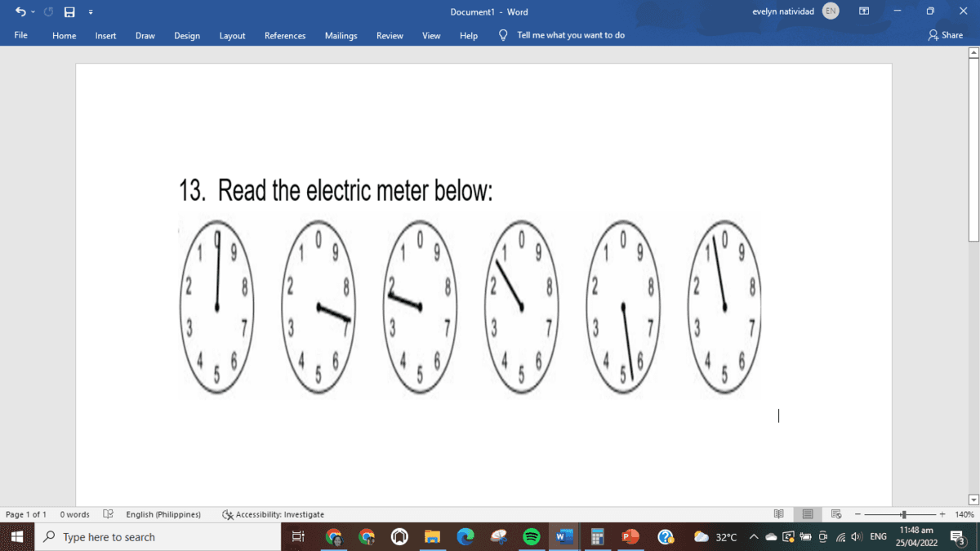Viewport: 980px width, 551px height.
Task: Click the 0 words count indicator
Action: pos(74,514)
